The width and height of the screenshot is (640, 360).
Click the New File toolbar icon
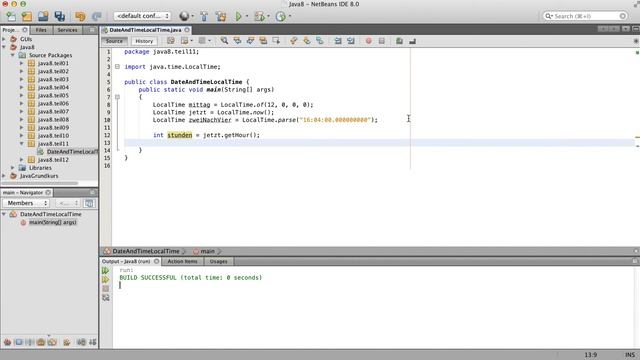click(x=11, y=16)
